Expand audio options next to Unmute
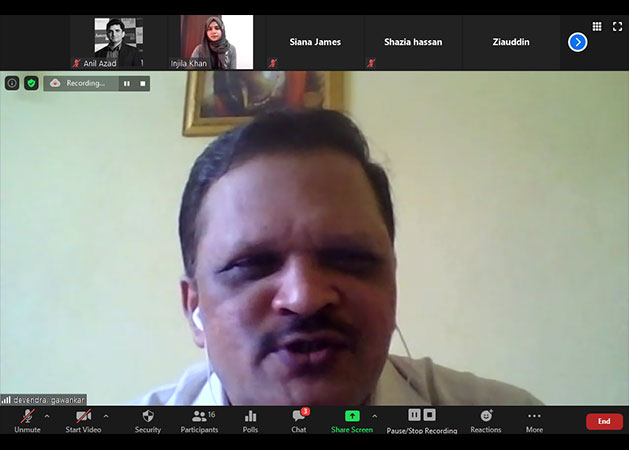The height and width of the screenshot is (450, 629). [47, 415]
